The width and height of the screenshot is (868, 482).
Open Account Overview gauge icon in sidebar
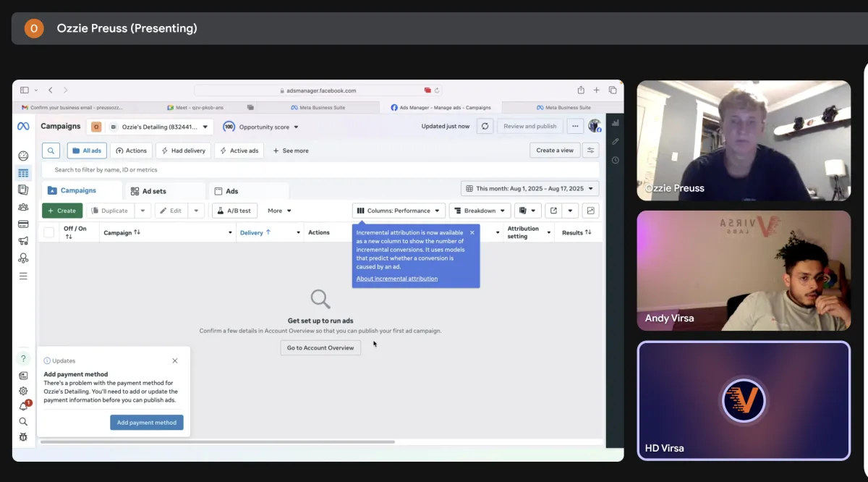coord(23,156)
